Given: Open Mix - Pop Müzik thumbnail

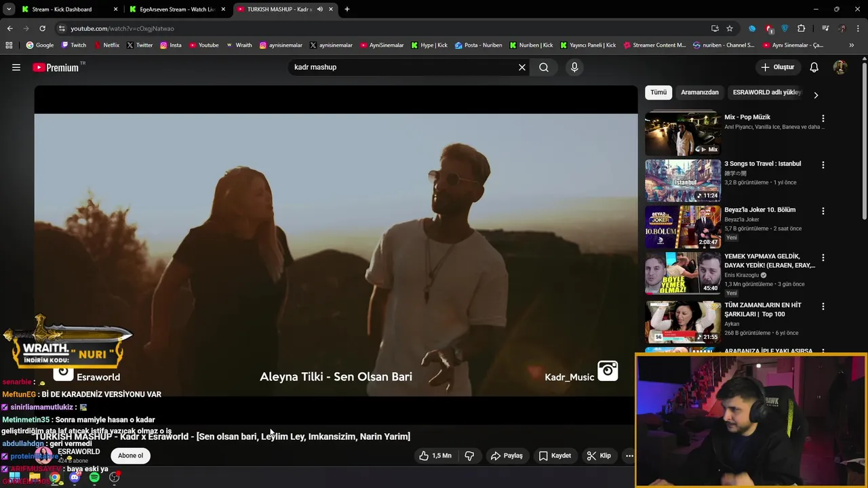Looking at the screenshot, I should 683,134.
